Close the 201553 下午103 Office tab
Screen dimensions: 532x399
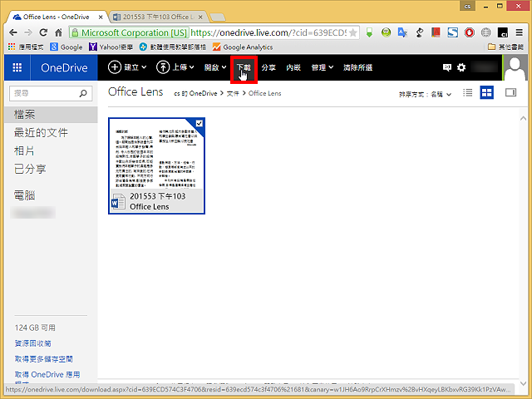pos(200,17)
